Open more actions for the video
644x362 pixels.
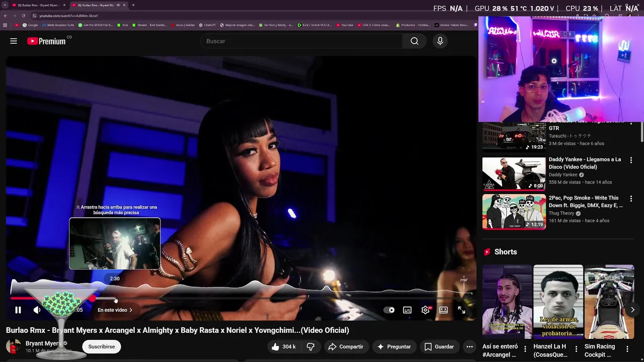(x=469, y=347)
